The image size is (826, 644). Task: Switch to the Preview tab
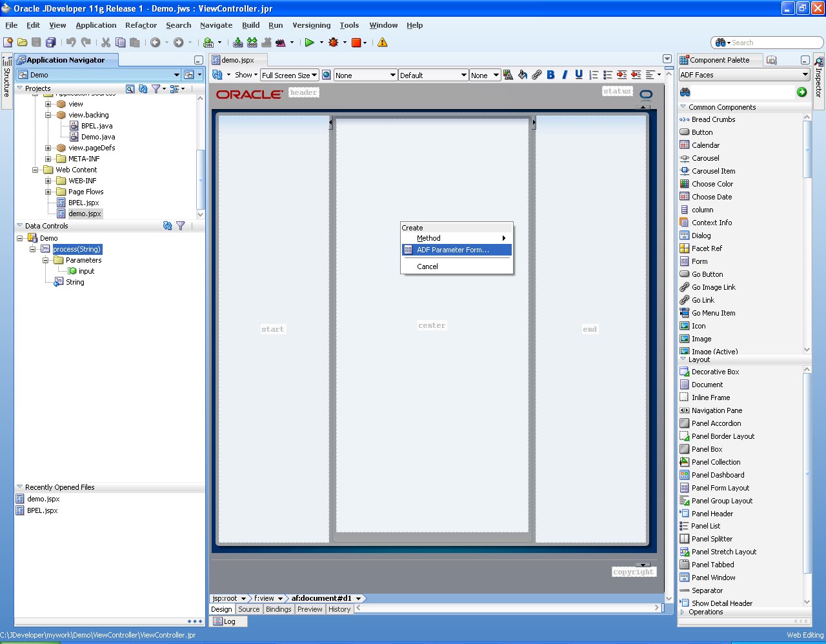[x=310, y=609]
